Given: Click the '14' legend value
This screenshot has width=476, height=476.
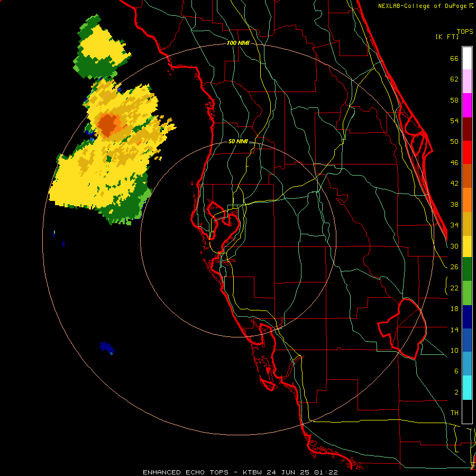Looking at the screenshot, I should (454, 329).
